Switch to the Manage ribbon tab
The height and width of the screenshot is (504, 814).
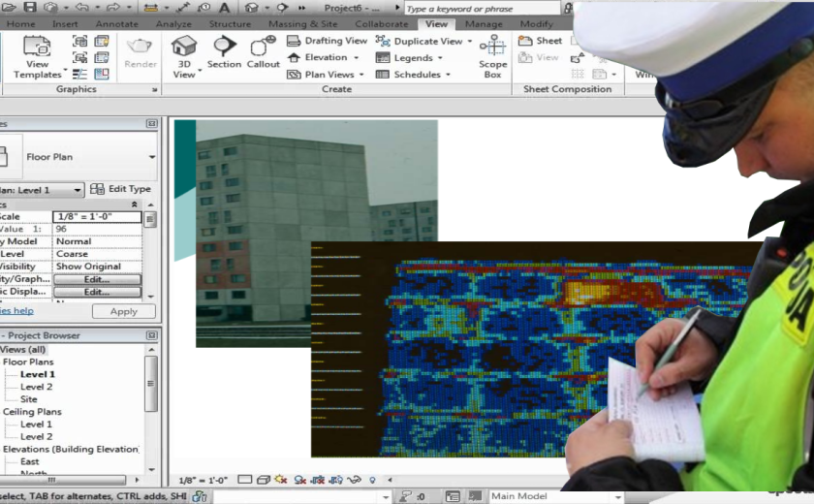483,23
